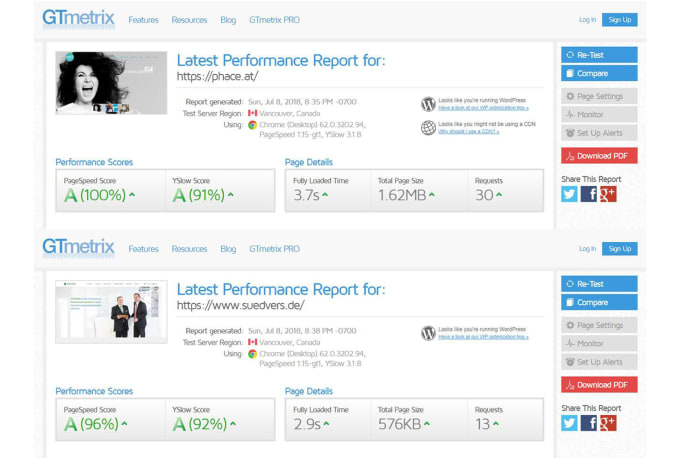The height and width of the screenshot is (458, 680).
Task: Download PDF of the phace.at report
Action: coord(599,156)
